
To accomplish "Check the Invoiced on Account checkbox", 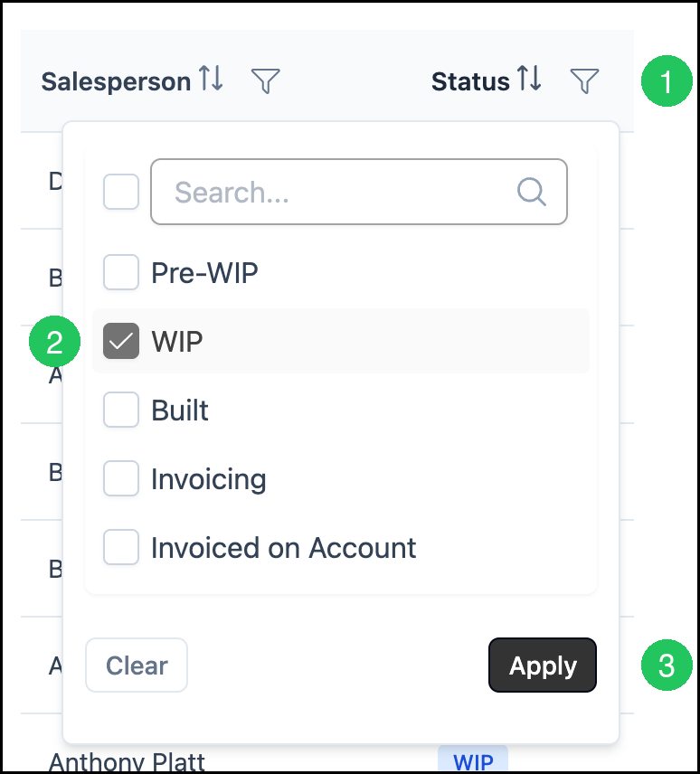I will [121, 547].
